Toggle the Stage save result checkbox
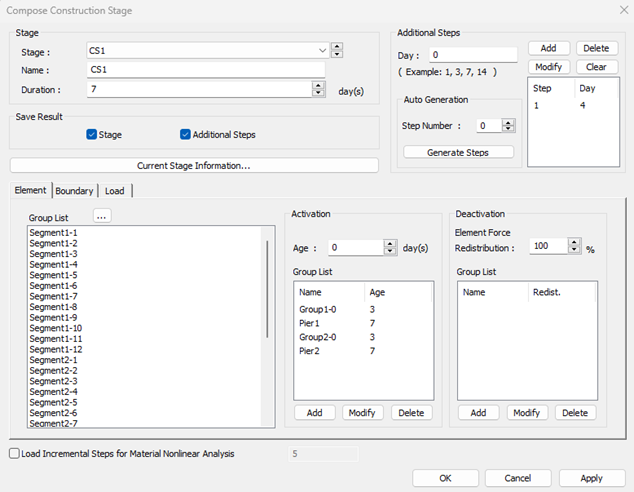The image size is (634, 492). [91, 134]
